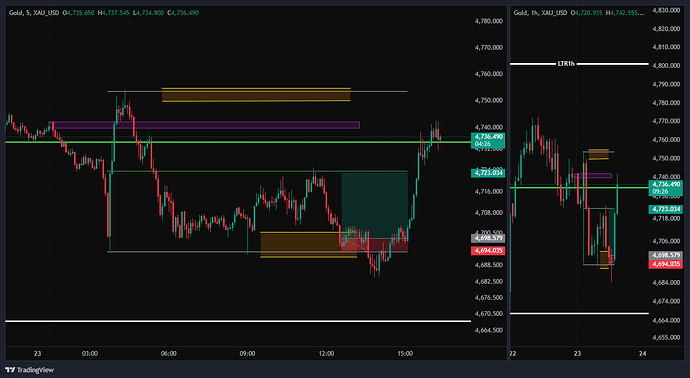The image size is (690, 378).
Task: Select the lower white horizontal line on 1h chart
Action: [x=579, y=313]
